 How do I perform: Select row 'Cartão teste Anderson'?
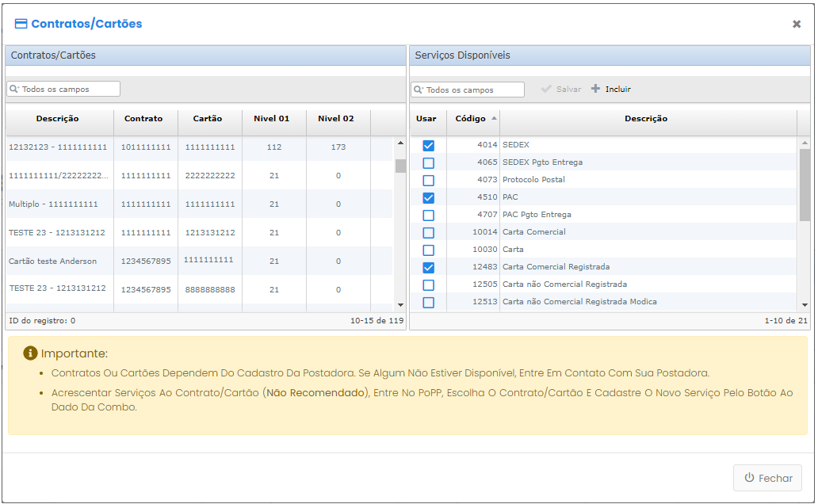pos(199,261)
